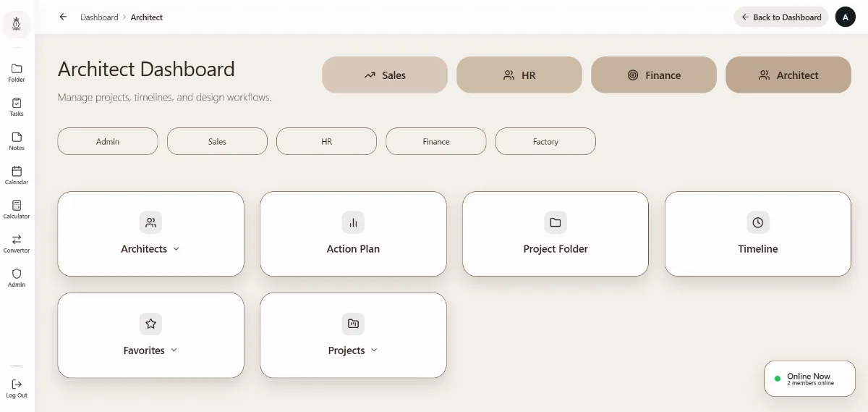This screenshot has width=868, height=412.
Task: Select the Architect department tab
Action: 788,75
